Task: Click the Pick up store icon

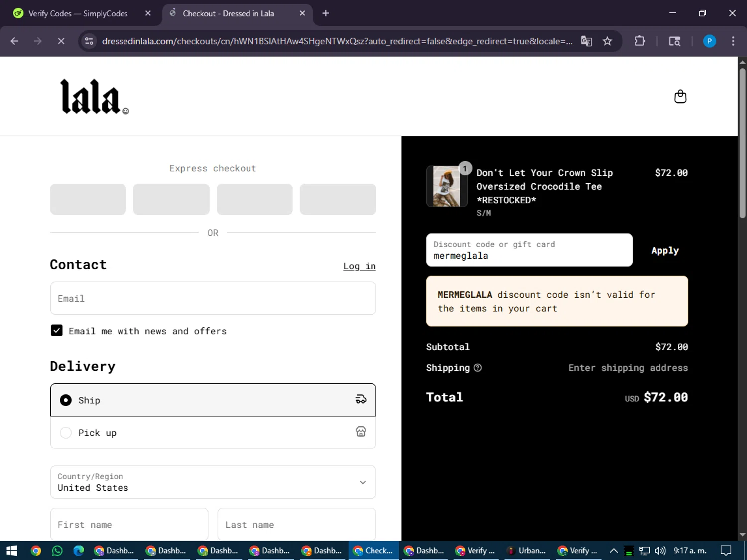Action: 361,432
